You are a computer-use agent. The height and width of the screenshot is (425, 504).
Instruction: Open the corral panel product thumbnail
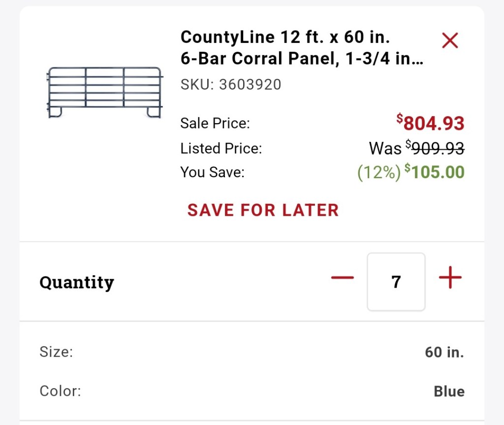click(x=104, y=93)
